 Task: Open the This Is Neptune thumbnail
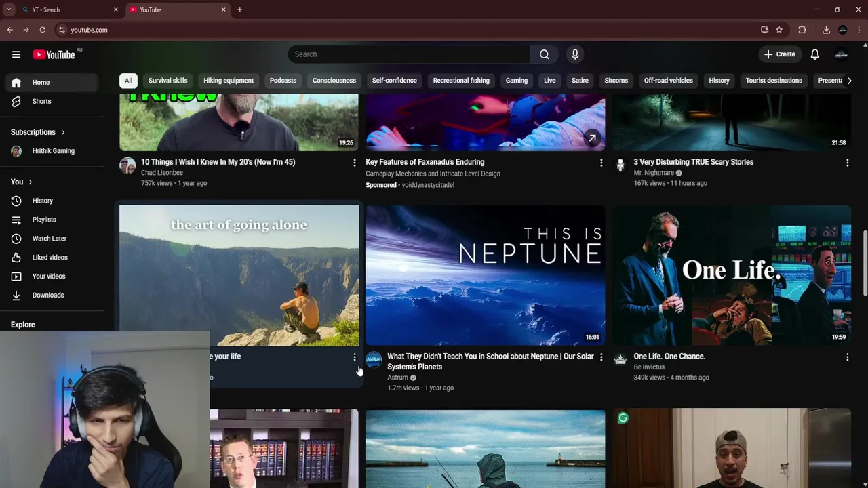click(x=486, y=276)
